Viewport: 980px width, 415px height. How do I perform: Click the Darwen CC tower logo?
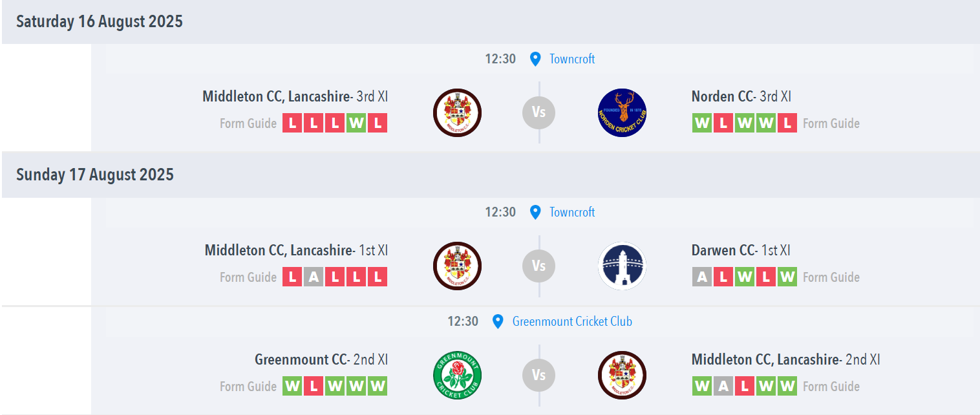(x=622, y=266)
